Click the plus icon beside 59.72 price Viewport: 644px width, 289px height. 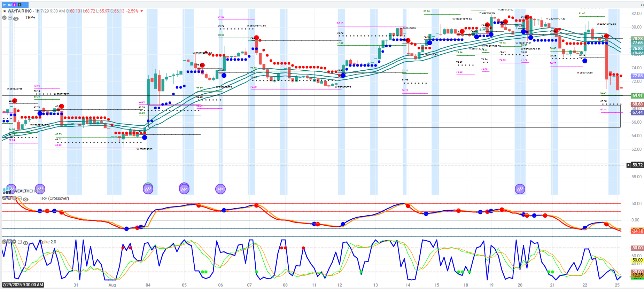(628, 165)
